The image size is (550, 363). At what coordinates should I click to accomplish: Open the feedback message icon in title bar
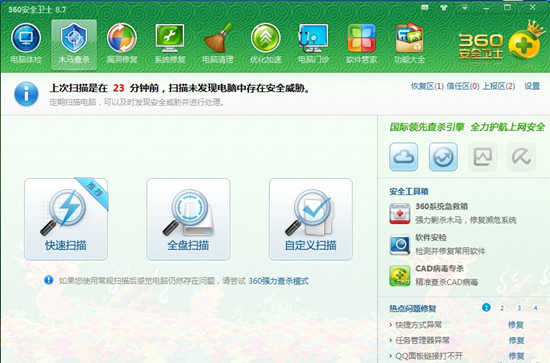click(x=425, y=7)
